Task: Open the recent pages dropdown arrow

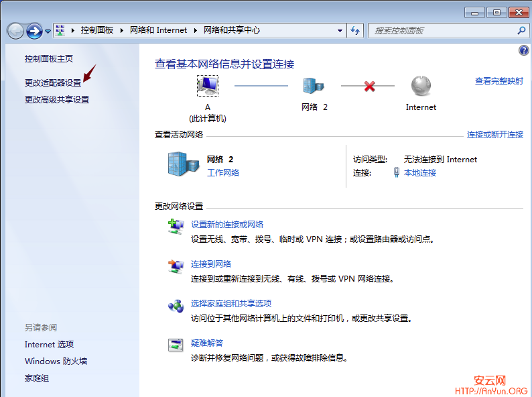Action: click(48, 32)
